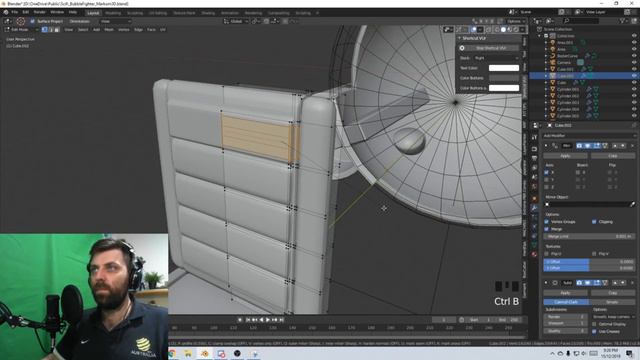The height and width of the screenshot is (360, 640).
Task: Open the Object Data properties tab icon
Action: point(534,244)
